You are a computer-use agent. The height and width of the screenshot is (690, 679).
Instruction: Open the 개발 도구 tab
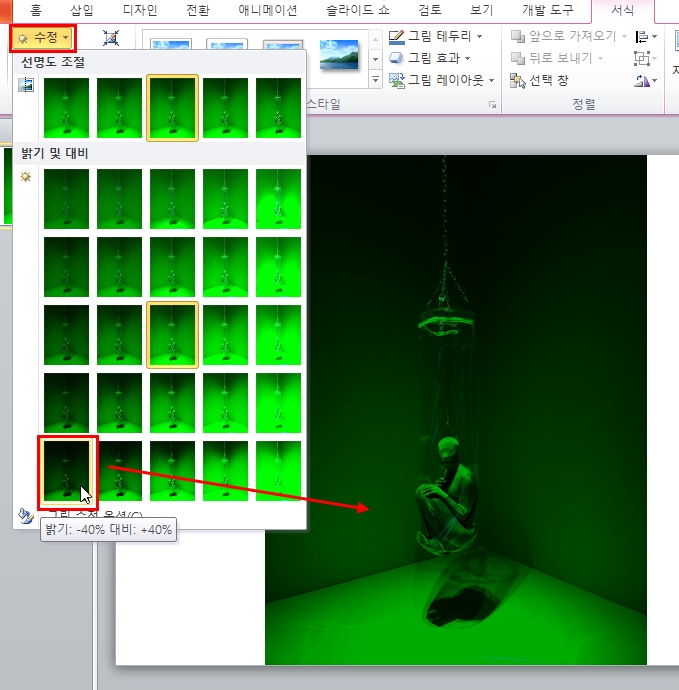548,10
